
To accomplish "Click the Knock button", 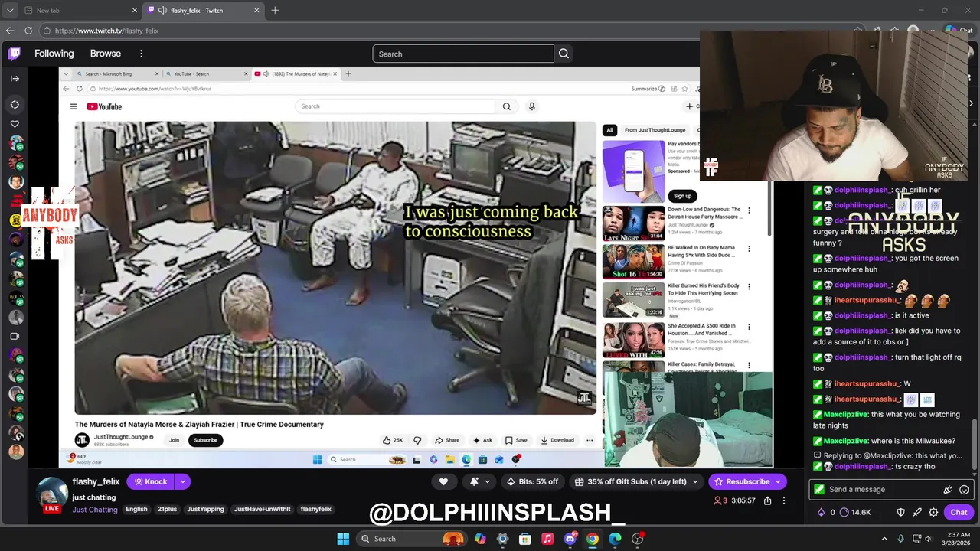I will click(150, 481).
